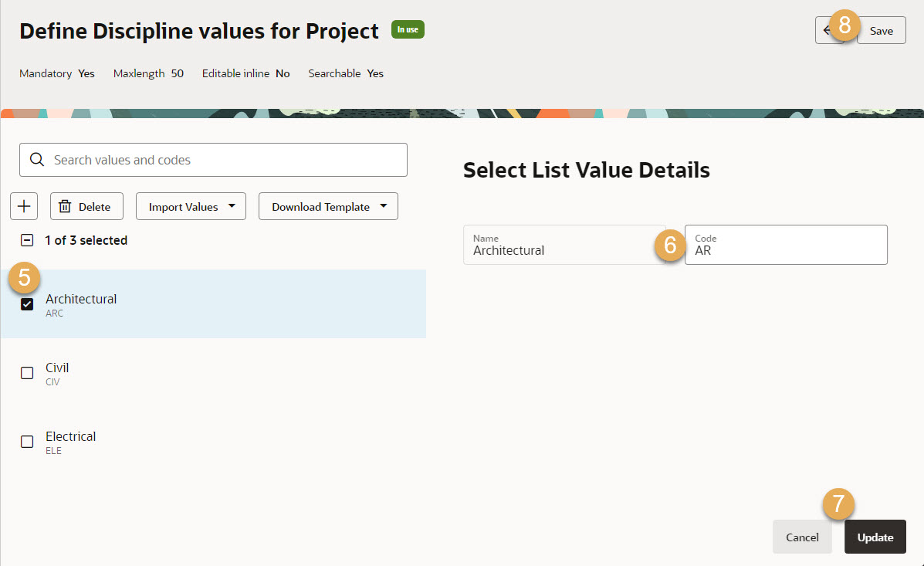The width and height of the screenshot is (924, 566).
Task: Click the ELE code text under Electrical
Action: [x=53, y=450]
